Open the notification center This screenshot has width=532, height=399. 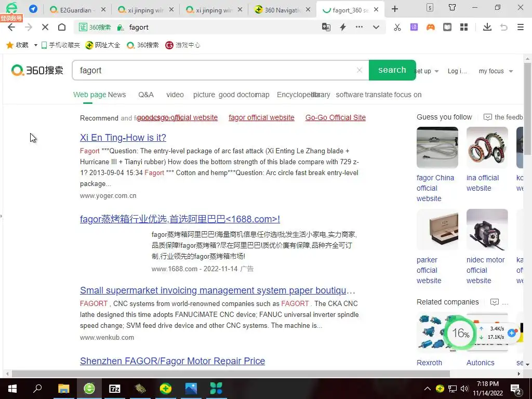coord(516,389)
